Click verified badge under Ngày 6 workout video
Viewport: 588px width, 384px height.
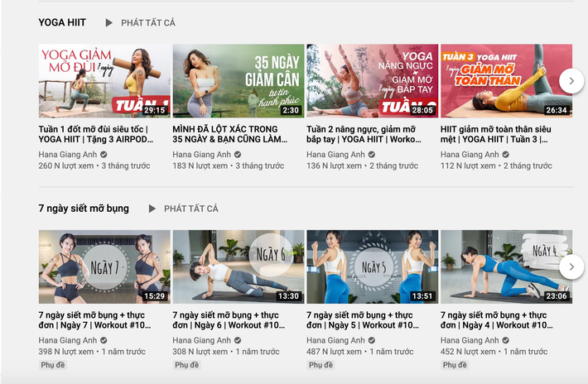(238, 340)
